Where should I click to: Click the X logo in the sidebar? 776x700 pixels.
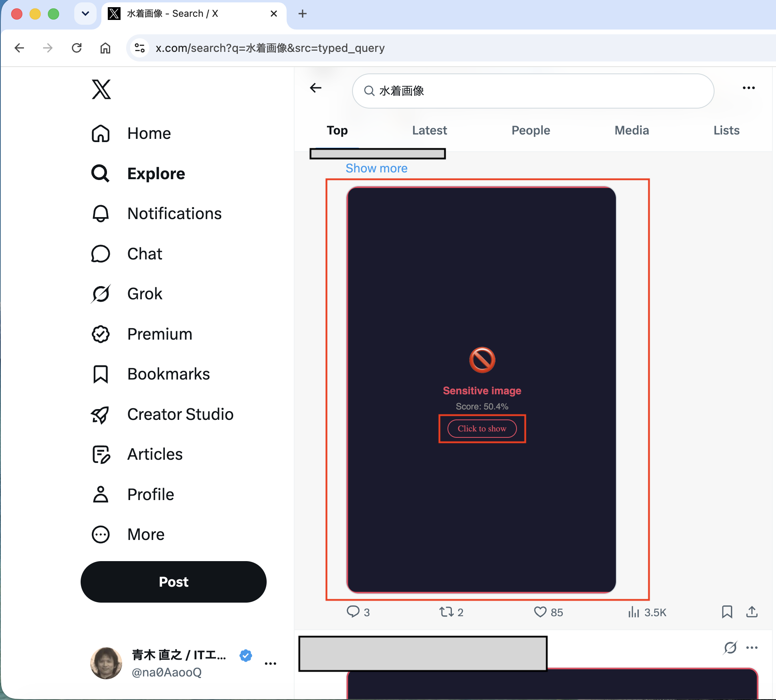coord(101,89)
